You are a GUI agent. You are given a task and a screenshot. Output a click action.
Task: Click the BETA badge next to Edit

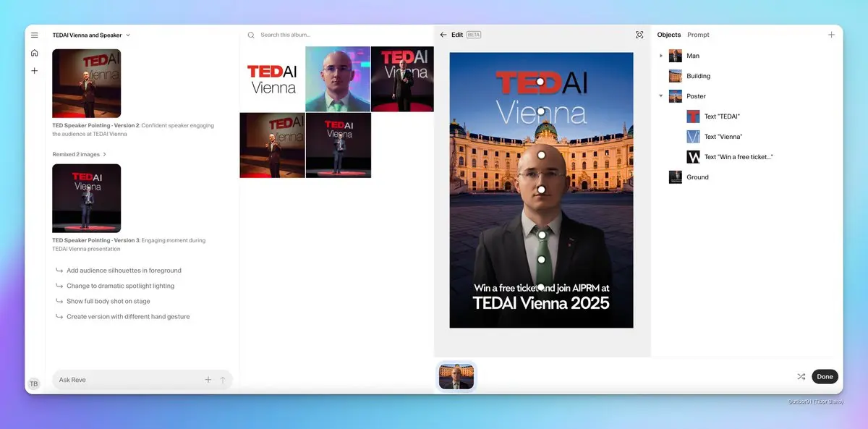(474, 35)
